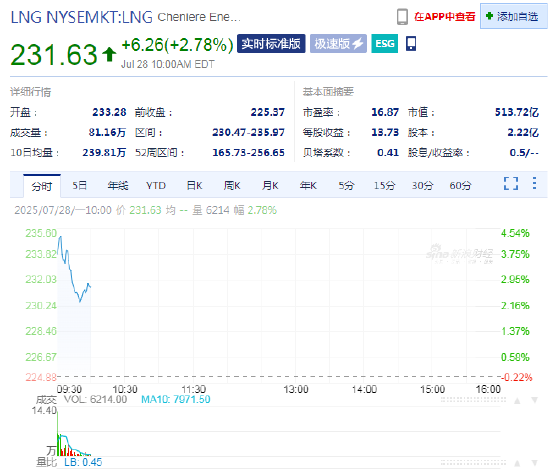Click the 10日均量 value 239.81万
The width and height of the screenshot is (550, 469).
(104, 153)
